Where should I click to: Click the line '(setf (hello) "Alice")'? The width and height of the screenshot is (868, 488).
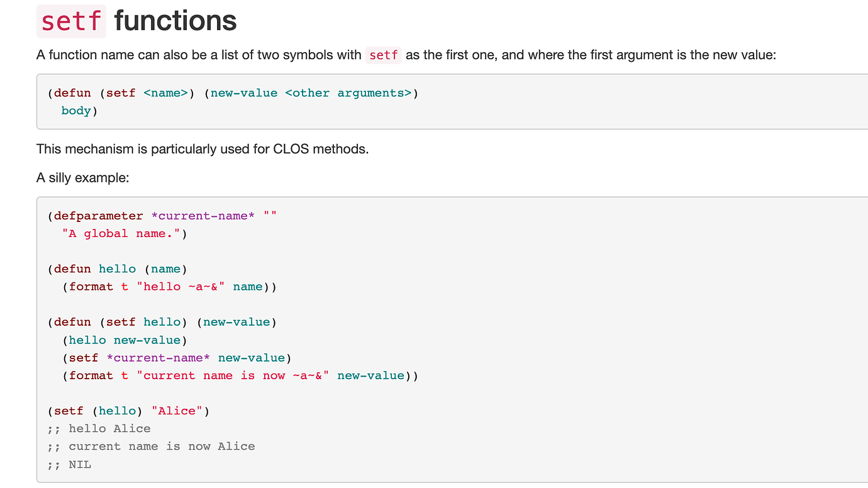click(x=128, y=411)
